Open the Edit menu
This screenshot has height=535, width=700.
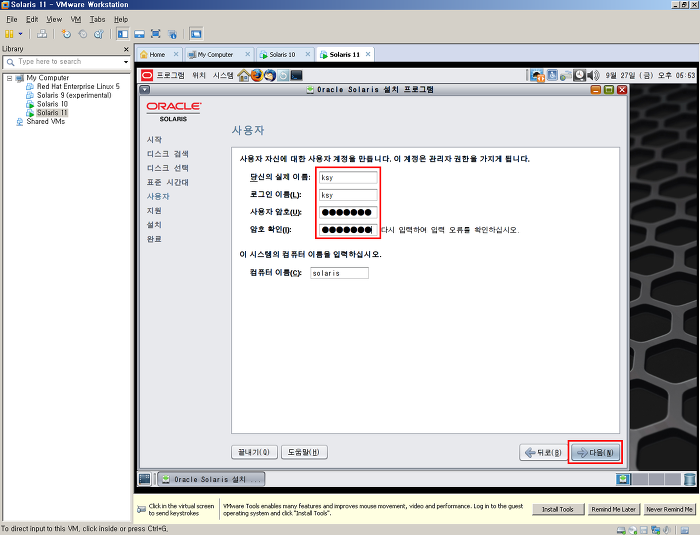coord(32,19)
